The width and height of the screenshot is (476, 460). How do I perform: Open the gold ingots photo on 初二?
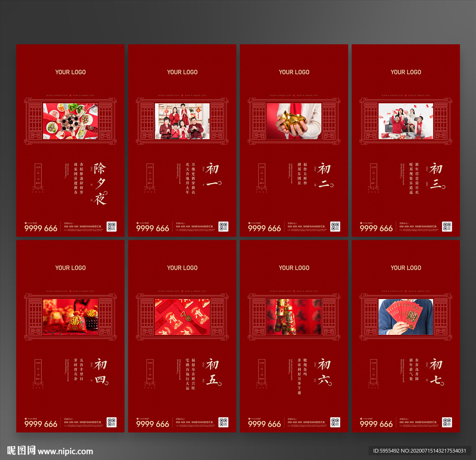[294, 121]
